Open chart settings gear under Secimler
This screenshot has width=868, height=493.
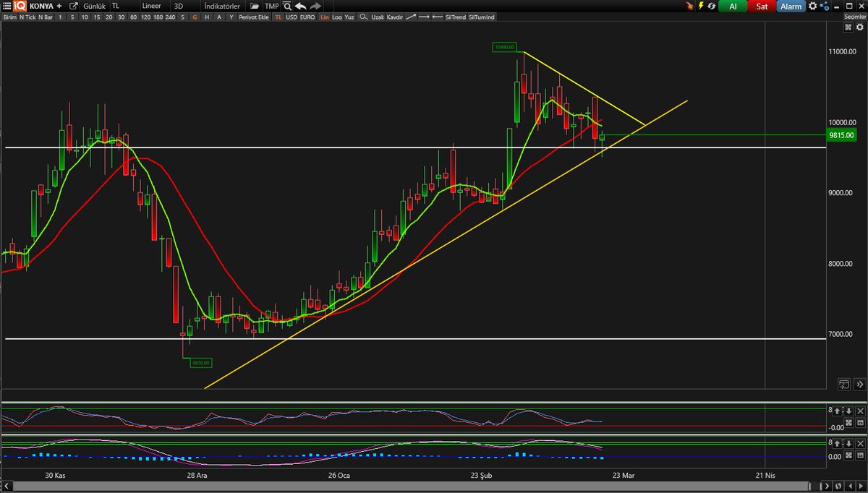tap(860, 27)
